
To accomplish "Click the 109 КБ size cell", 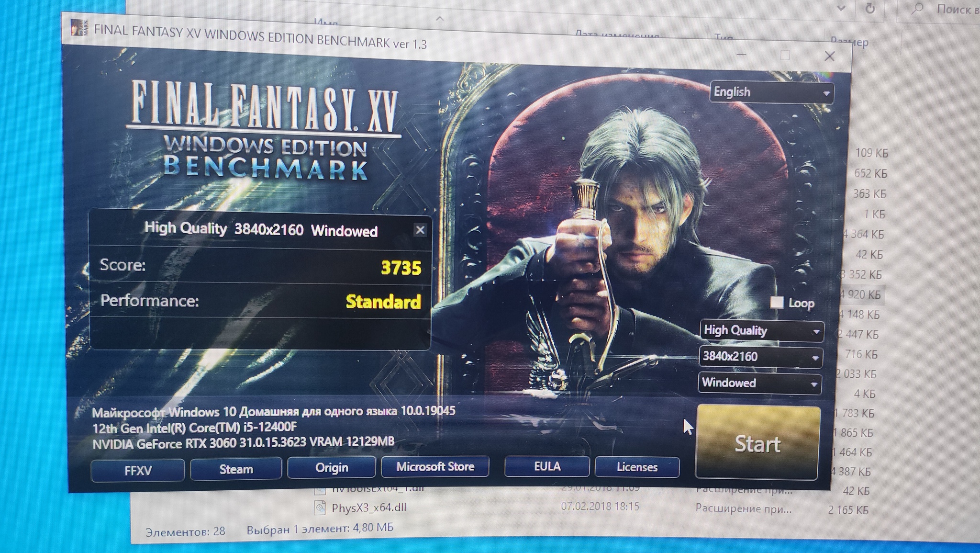I will click(x=871, y=153).
